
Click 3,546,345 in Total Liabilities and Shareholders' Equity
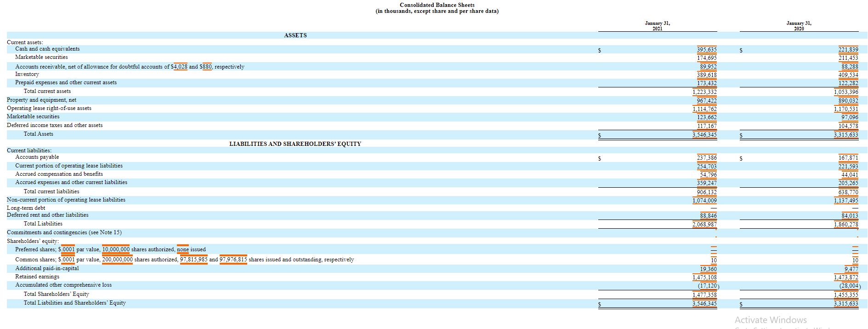(704, 304)
